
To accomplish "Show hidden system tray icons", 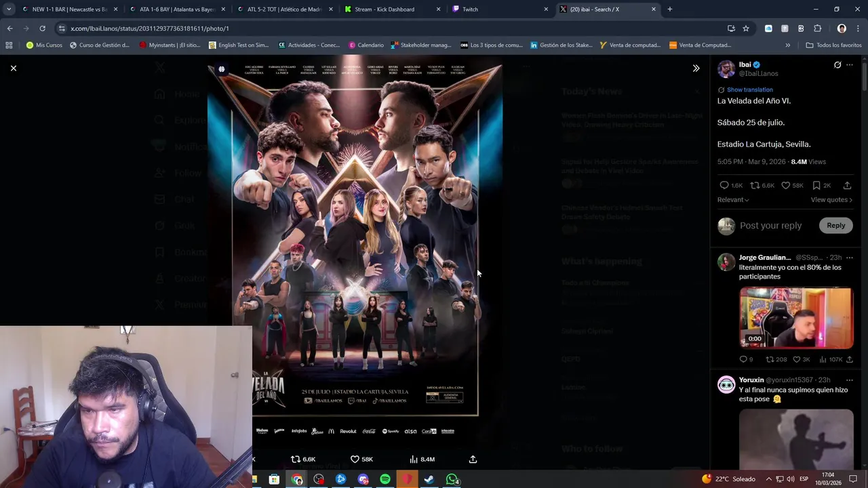I will click(x=769, y=479).
